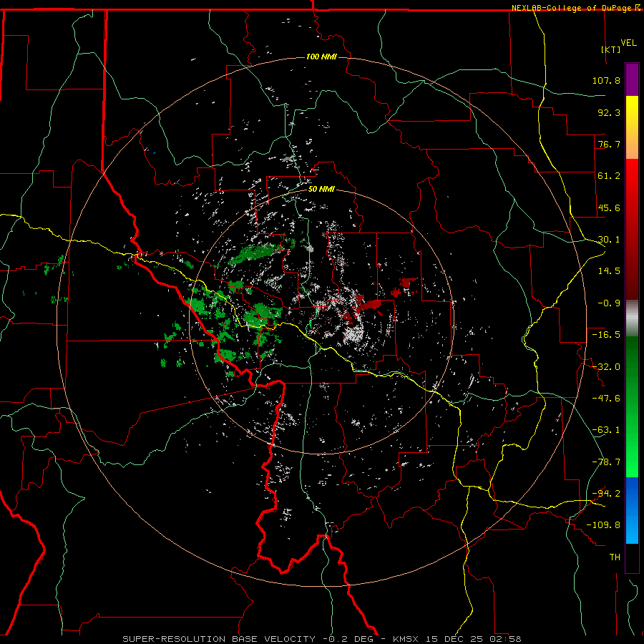Select the -63.1 scale value

pos(606,430)
